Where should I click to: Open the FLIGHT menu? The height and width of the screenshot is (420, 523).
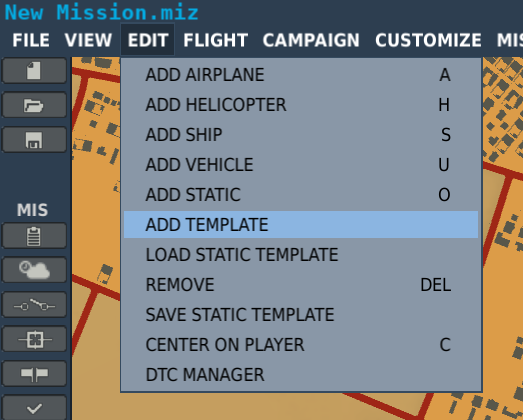pos(215,40)
